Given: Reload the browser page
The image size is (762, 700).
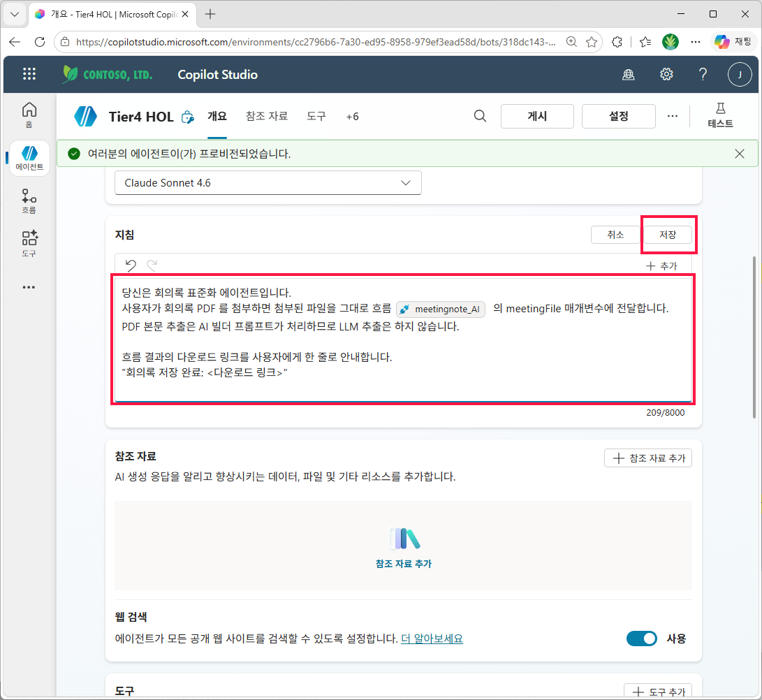Looking at the screenshot, I should coord(40,42).
